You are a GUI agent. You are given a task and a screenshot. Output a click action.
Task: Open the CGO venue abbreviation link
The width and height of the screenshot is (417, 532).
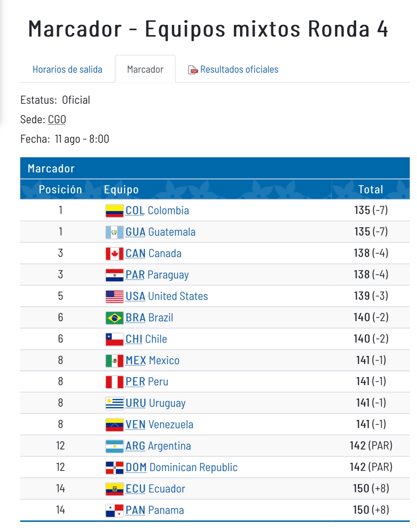(x=57, y=120)
